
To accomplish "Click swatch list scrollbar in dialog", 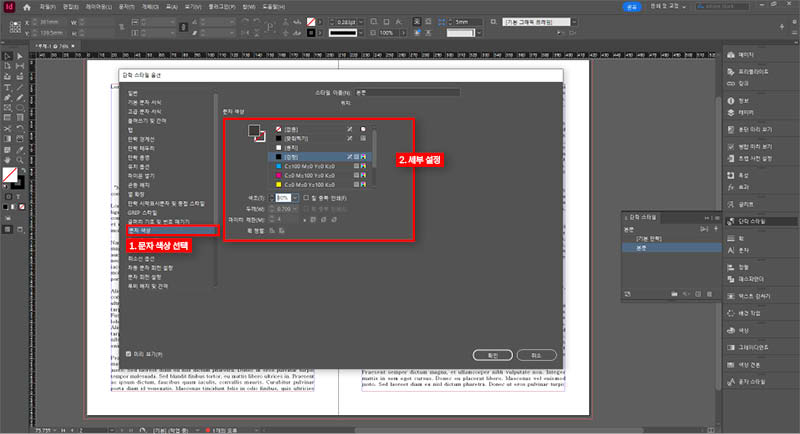I will tap(374, 148).
